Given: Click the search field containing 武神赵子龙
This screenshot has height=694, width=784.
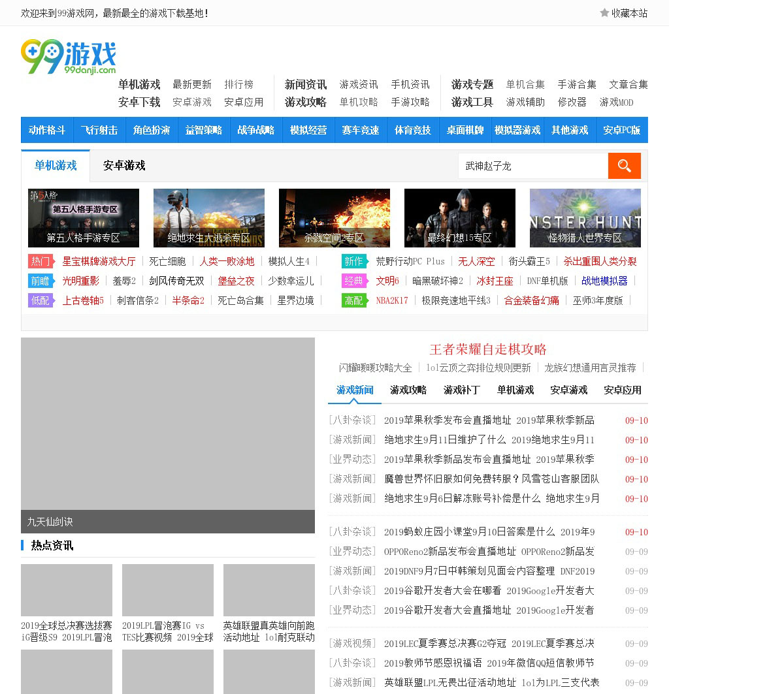Looking at the screenshot, I should [532, 166].
